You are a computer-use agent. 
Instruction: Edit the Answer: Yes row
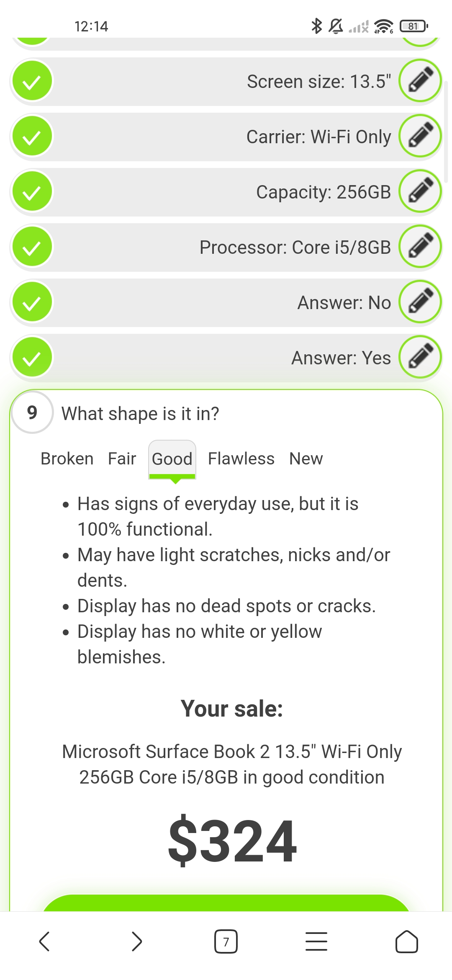(420, 357)
